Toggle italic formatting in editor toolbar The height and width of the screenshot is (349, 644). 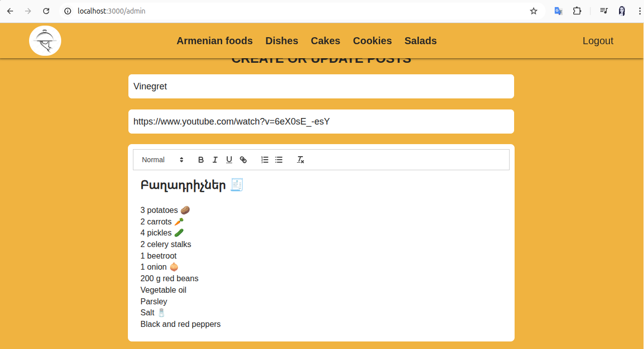pos(215,160)
